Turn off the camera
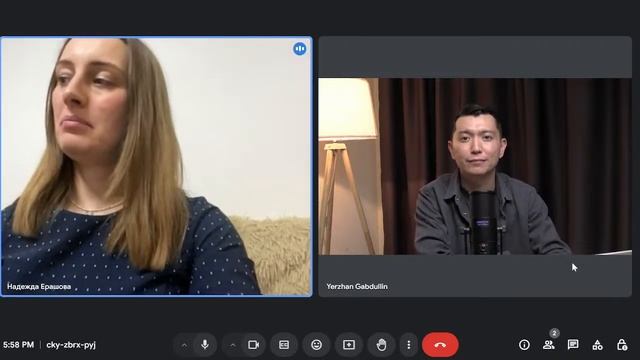 [253, 345]
